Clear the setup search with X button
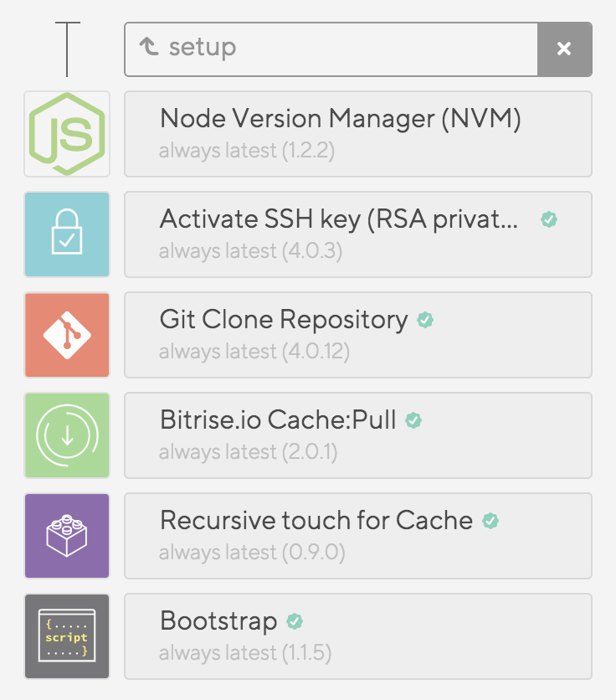The width and height of the screenshot is (616, 700). (564, 49)
